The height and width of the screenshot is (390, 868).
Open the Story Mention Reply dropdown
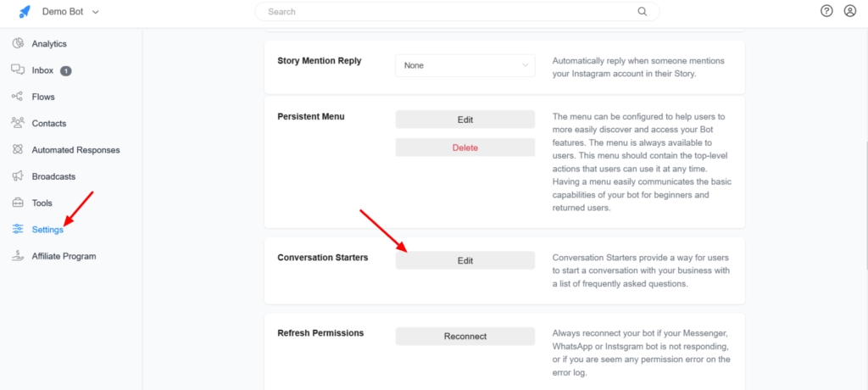[x=465, y=65]
